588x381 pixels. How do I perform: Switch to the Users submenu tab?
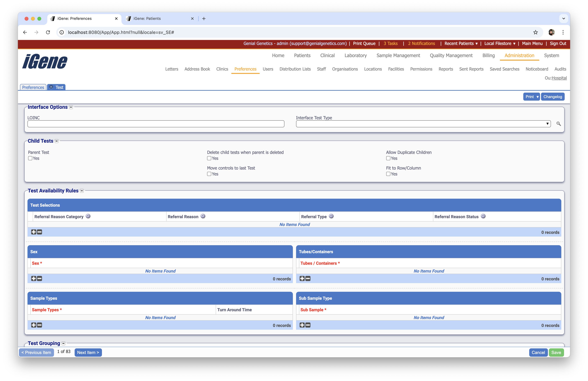(x=268, y=69)
